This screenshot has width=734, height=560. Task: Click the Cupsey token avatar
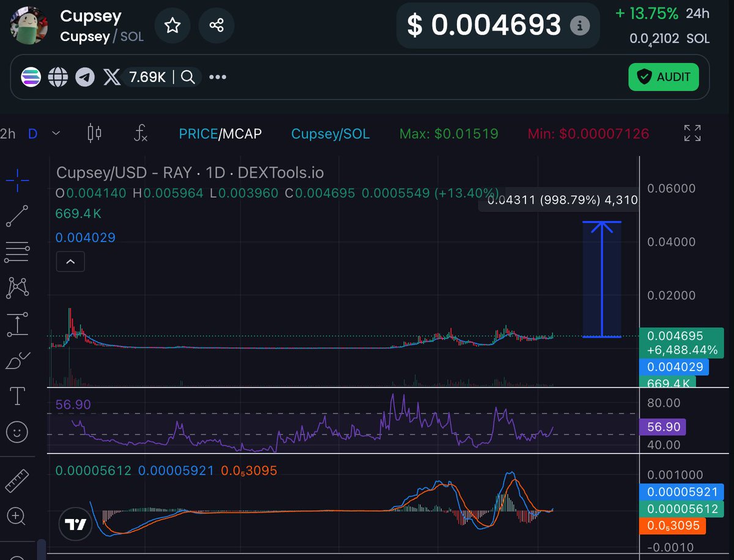28,25
